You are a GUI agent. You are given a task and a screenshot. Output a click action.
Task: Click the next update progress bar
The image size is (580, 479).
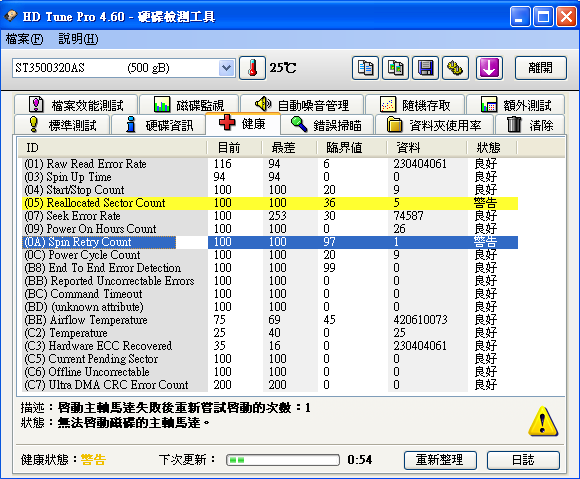(283, 460)
